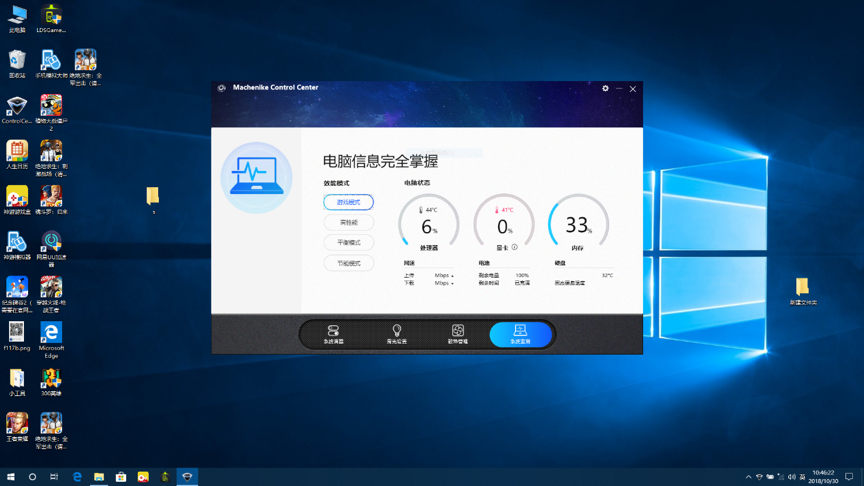Open 魂斗罗：归来 game shortcut

click(51, 200)
